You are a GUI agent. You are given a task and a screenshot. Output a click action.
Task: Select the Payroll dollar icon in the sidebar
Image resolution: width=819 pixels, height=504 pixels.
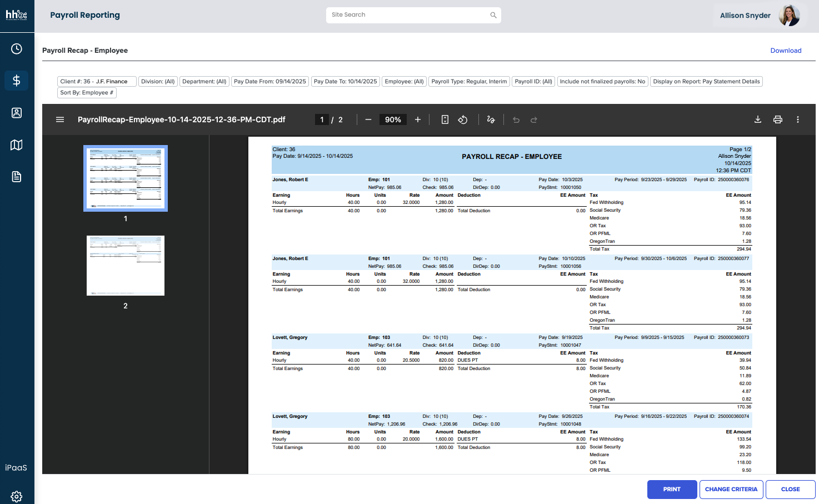(17, 80)
